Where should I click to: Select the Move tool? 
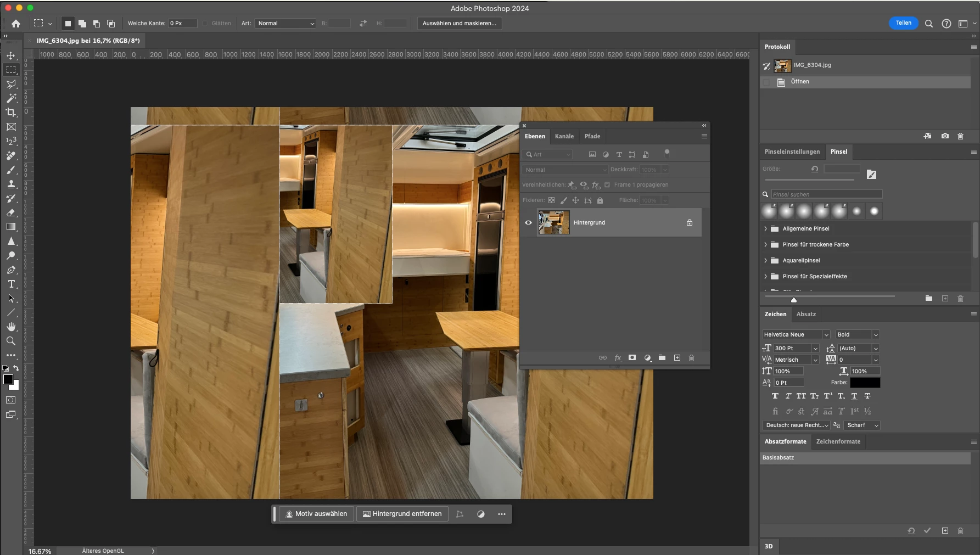(x=11, y=55)
